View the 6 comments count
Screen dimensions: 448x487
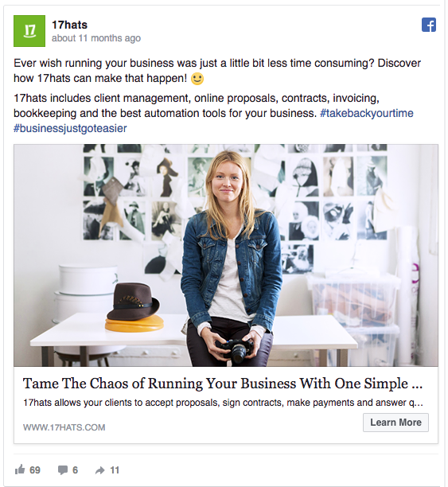75,470
